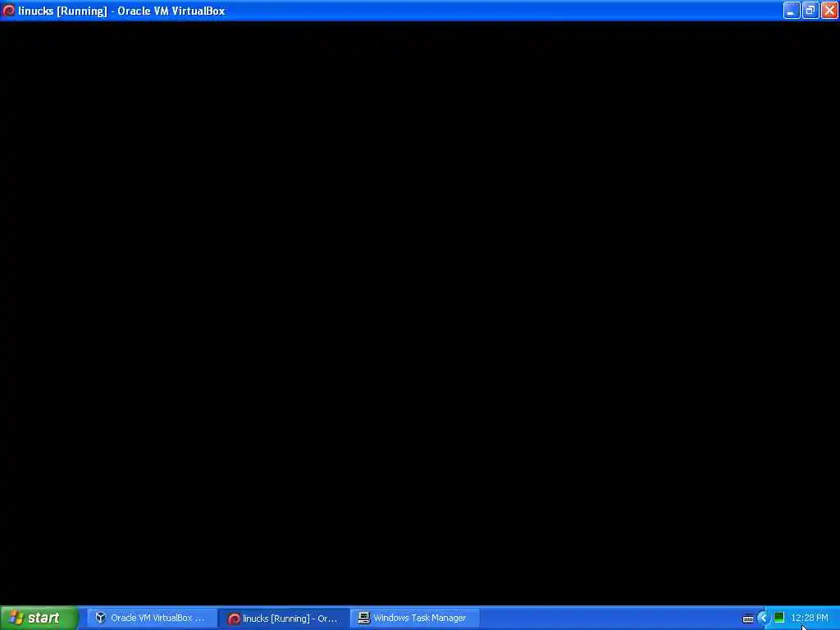840x630 pixels.
Task: Click the green CPU usage tray icon
Action: pyautogui.click(x=779, y=618)
